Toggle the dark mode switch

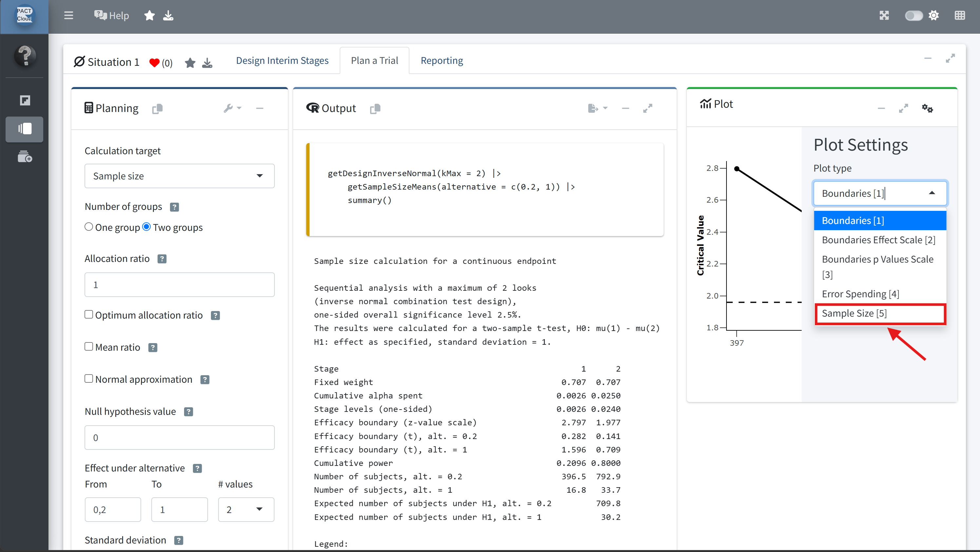[914, 16]
